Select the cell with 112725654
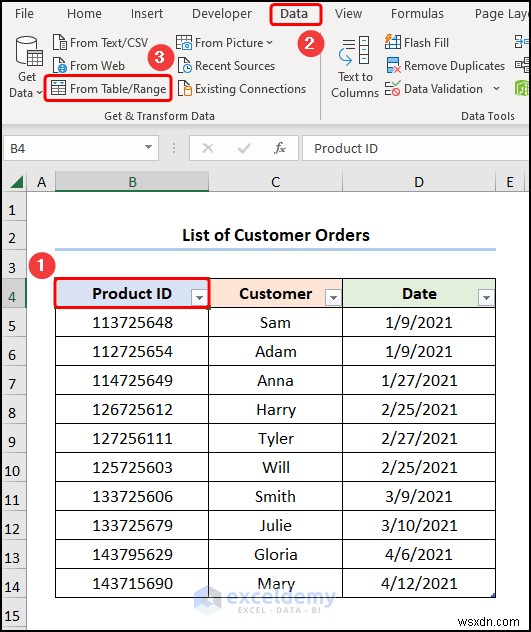Image resolution: width=531 pixels, height=632 pixels. (132, 351)
